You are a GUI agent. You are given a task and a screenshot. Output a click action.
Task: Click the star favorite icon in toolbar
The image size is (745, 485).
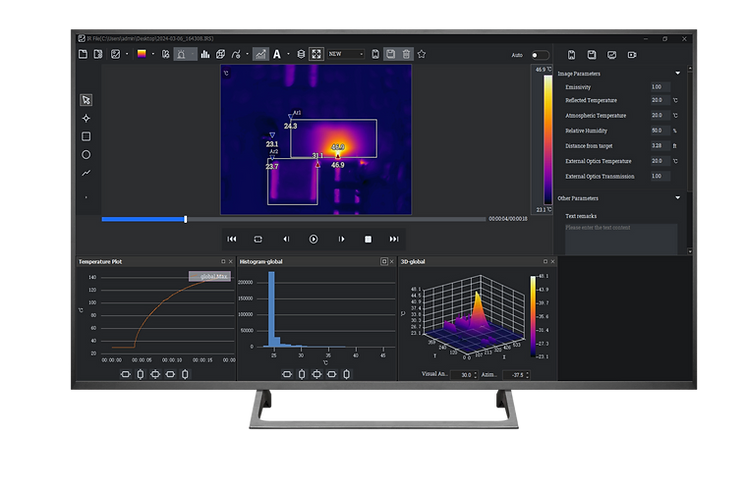click(x=421, y=54)
